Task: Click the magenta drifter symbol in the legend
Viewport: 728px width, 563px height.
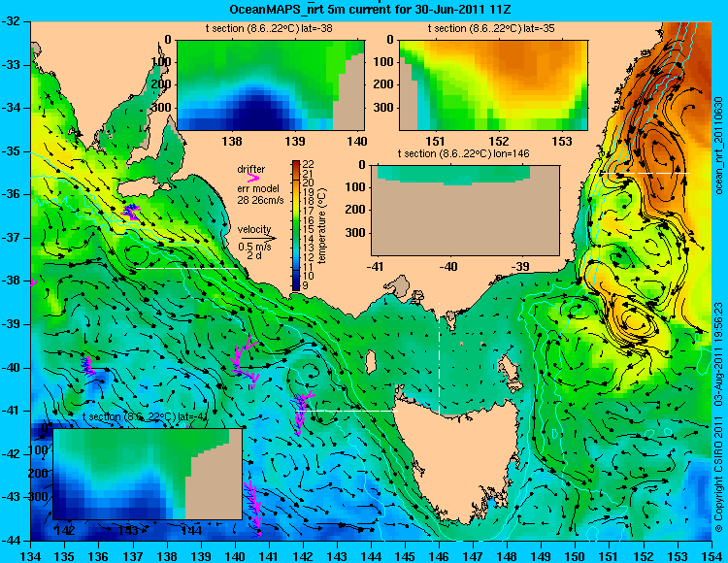Action: click(253, 179)
